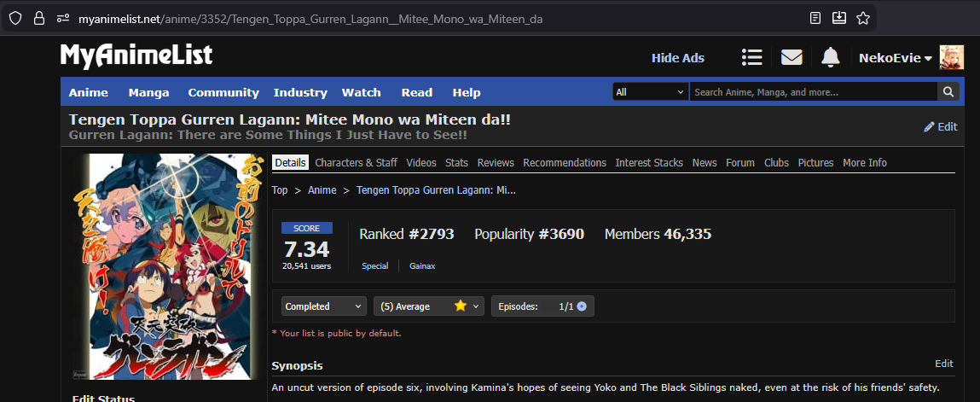Click Popularity #3690 text
The image size is (980, 402).
tap(530, 235)
